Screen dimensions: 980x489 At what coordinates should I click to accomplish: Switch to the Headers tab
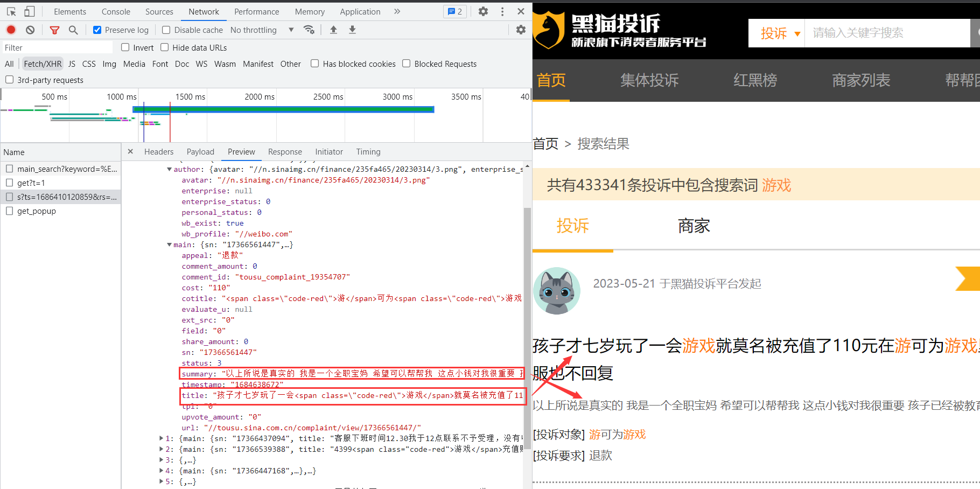pyautogui.click(x=159, y=152)
